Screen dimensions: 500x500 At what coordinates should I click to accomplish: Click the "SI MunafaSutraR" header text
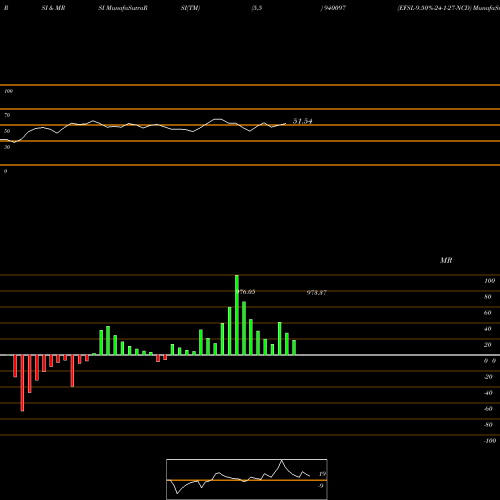point(123,8)
